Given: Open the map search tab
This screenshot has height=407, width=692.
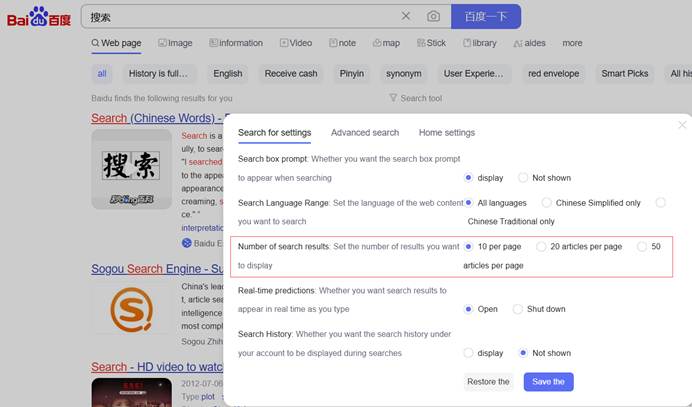Looking at the screenshot, I should pyautogui.click(x=386, y=43).
